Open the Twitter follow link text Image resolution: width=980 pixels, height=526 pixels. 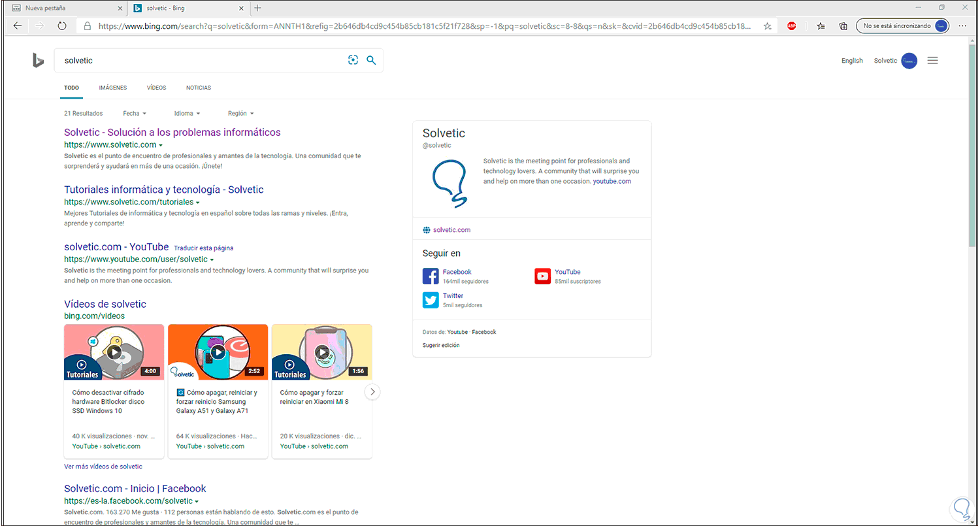pos(453,296)
